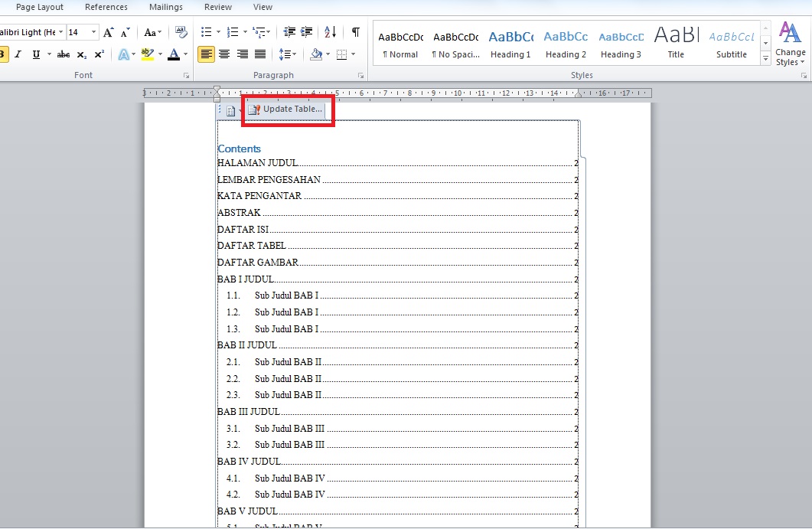
Task: Select Justify alignment
Action: pos(260,54)
